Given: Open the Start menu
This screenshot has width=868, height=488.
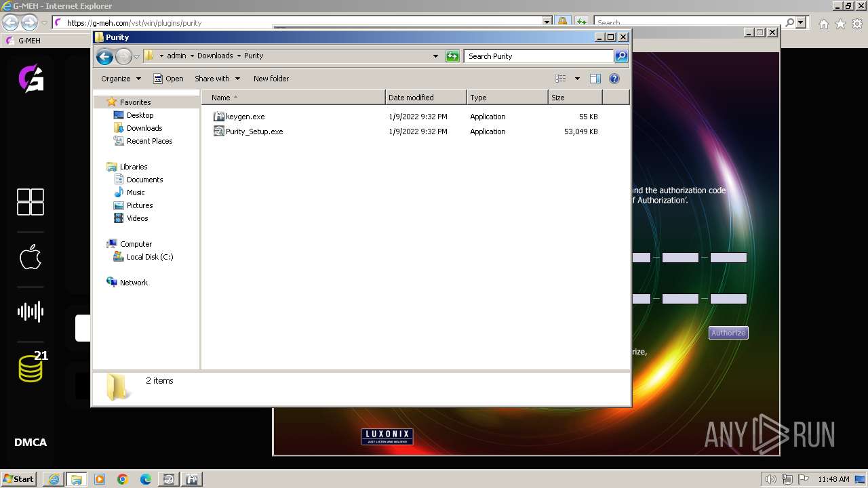Looking at the screenshot, I should (x=19, y=479).
